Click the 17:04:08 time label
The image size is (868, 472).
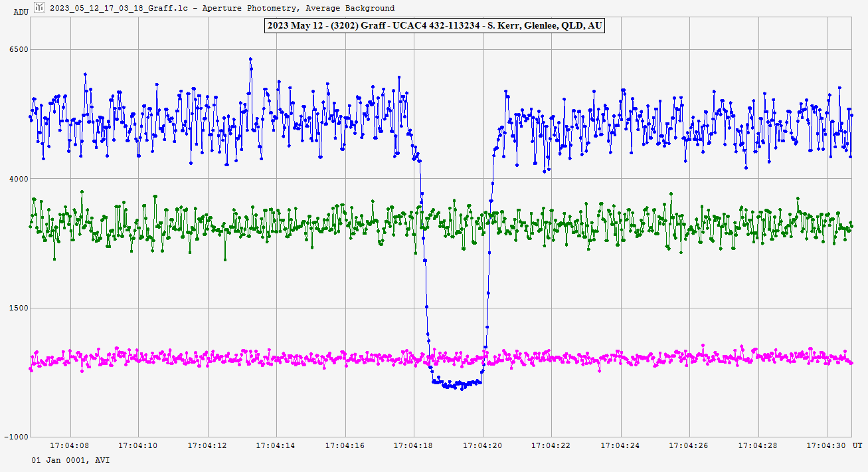click(x=70, y=445)
